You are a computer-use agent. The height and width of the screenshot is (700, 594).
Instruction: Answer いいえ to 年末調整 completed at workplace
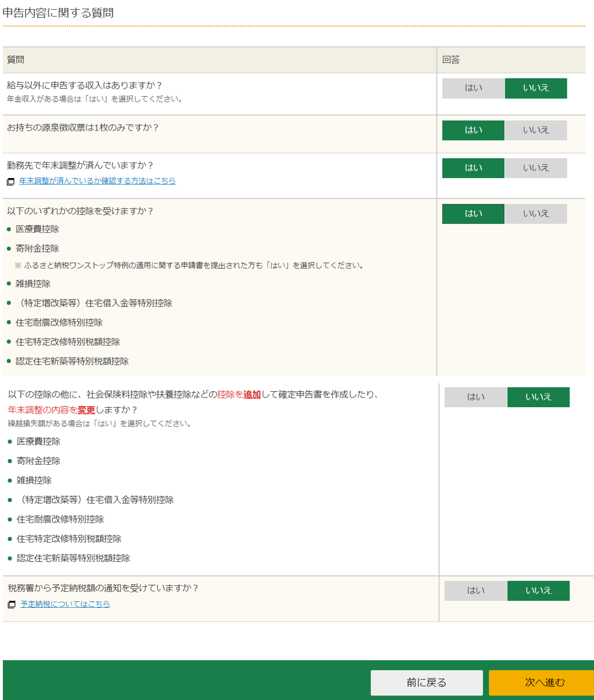535,168
